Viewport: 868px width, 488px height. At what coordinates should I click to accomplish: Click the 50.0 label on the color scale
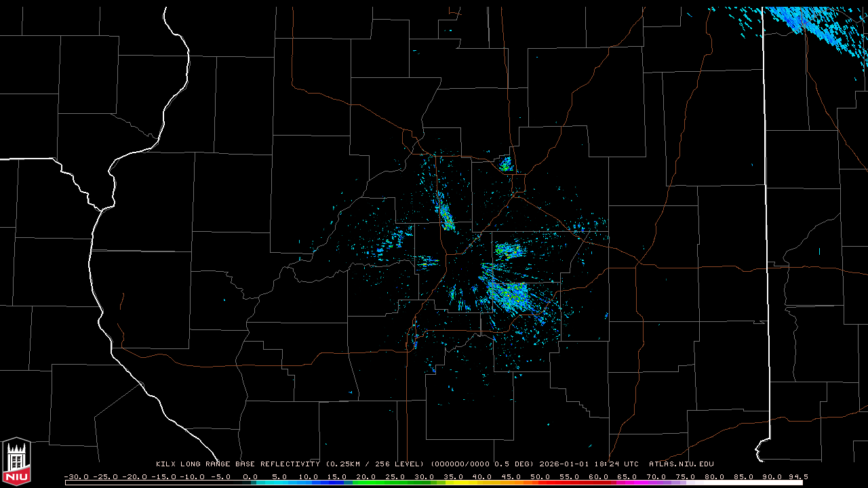(540, 476)
